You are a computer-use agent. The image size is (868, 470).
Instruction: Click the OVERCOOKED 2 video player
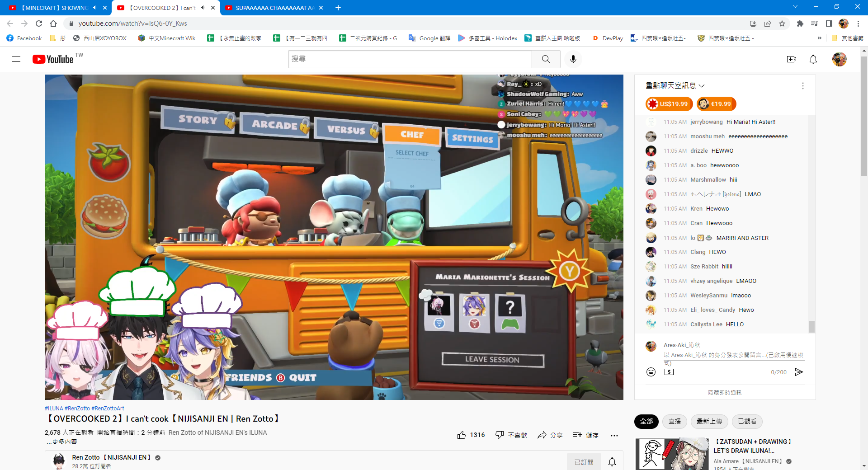tap(334, 237)
